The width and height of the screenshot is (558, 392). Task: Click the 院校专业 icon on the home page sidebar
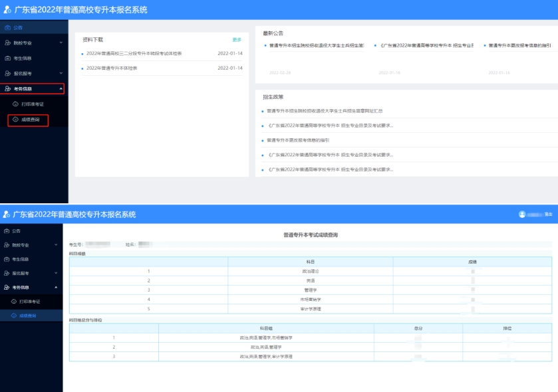point(7,43)
